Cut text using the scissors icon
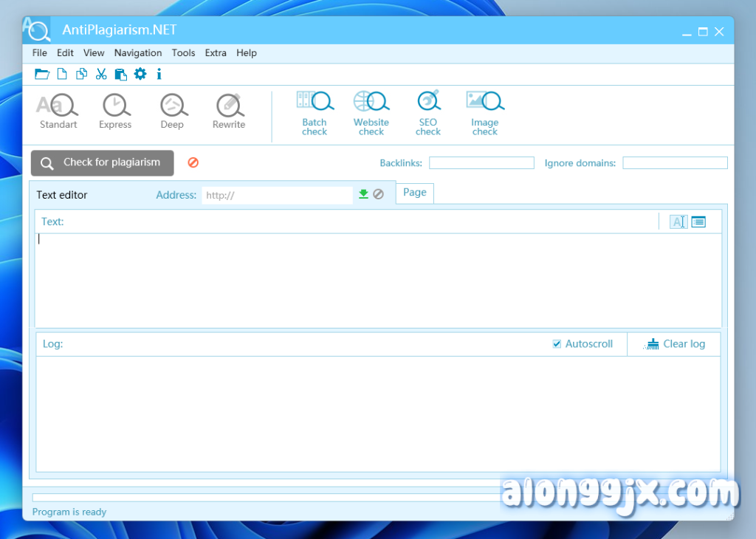Image resolution: width=756 pixels, height=539 pixels. 101,74
